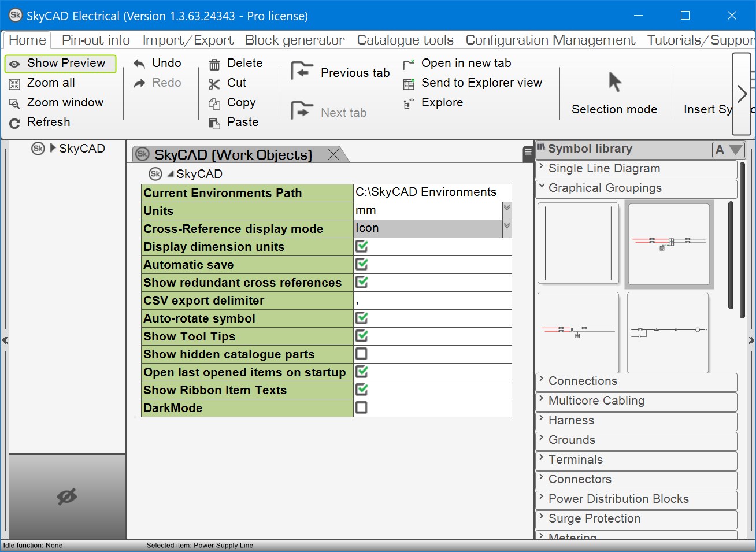Click the Explore button
Viewport: 756px width, 552px height.
(442, 102)
